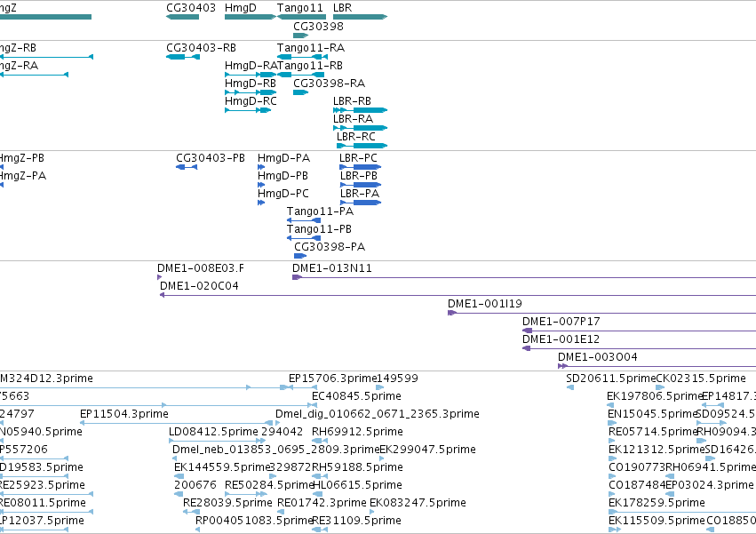Click the DME1-001I19 clone label
Image resolution: width=756 pixels, height=534 pixels.
click(484, 304)
